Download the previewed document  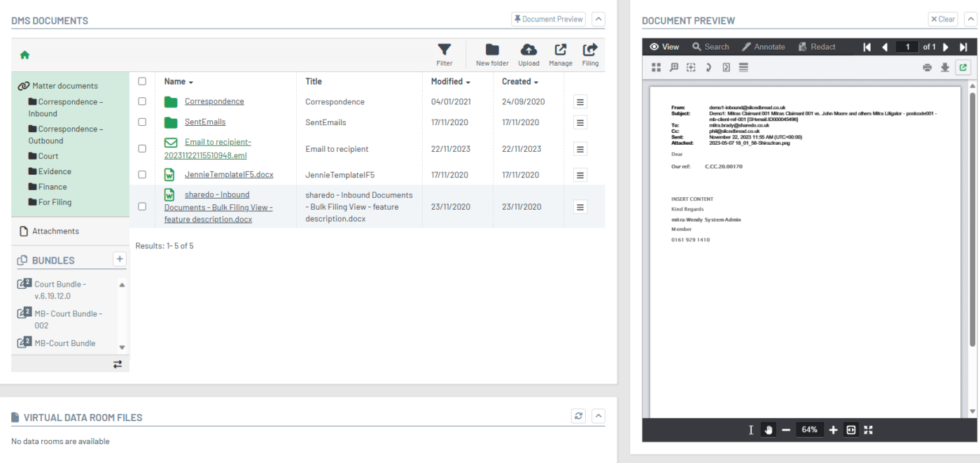(945, 67)
